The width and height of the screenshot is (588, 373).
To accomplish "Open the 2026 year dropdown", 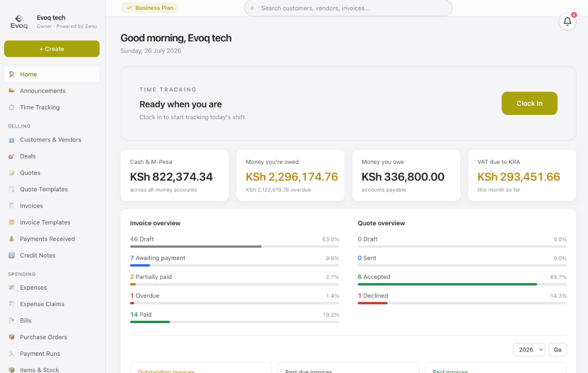I will pos(529,350).
